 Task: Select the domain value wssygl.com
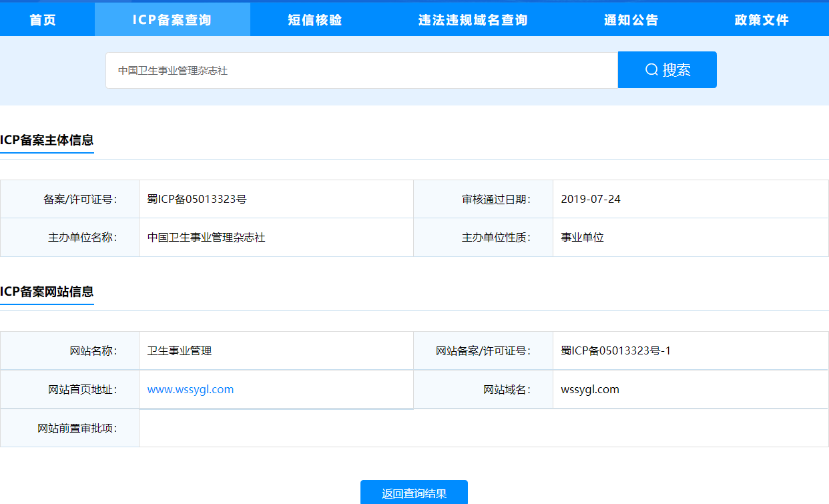[590, 389]
